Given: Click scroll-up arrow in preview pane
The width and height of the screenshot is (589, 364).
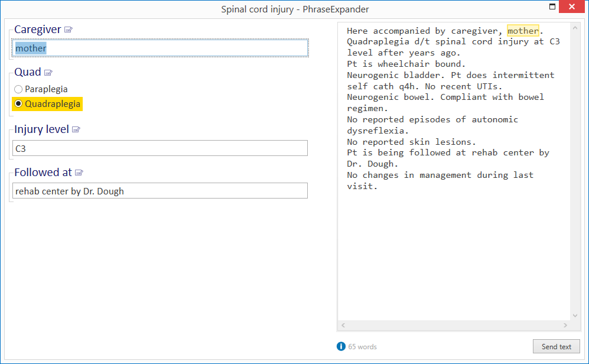Looking at the screenshot, I should pyautogui.click(x=575, y=28).
